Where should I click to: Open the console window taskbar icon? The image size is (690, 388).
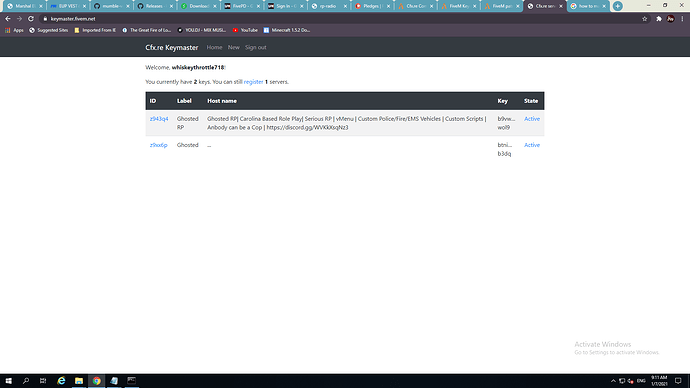click(x=132, y=381)
